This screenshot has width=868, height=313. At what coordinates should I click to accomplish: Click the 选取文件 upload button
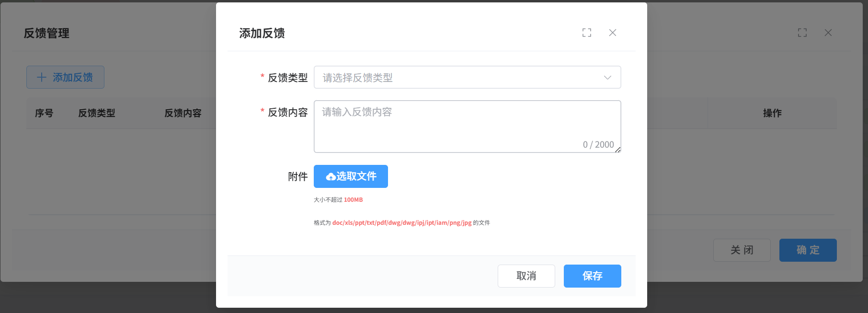pos(351,176)
